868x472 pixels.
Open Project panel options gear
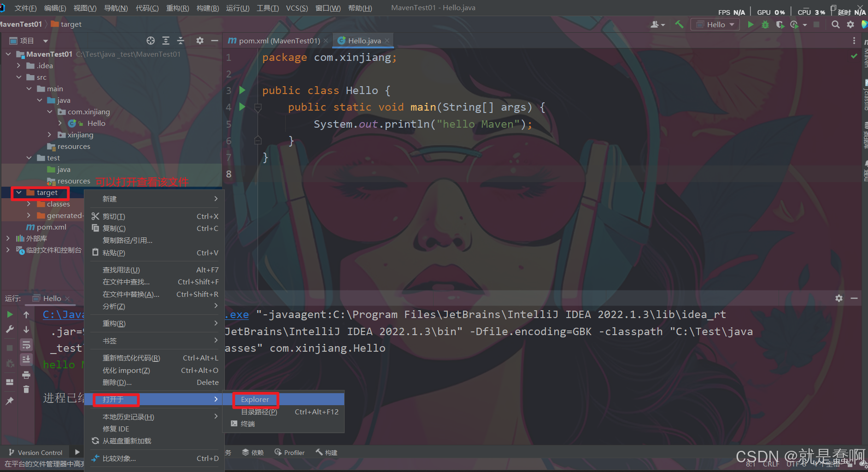[x=199, y=41]
